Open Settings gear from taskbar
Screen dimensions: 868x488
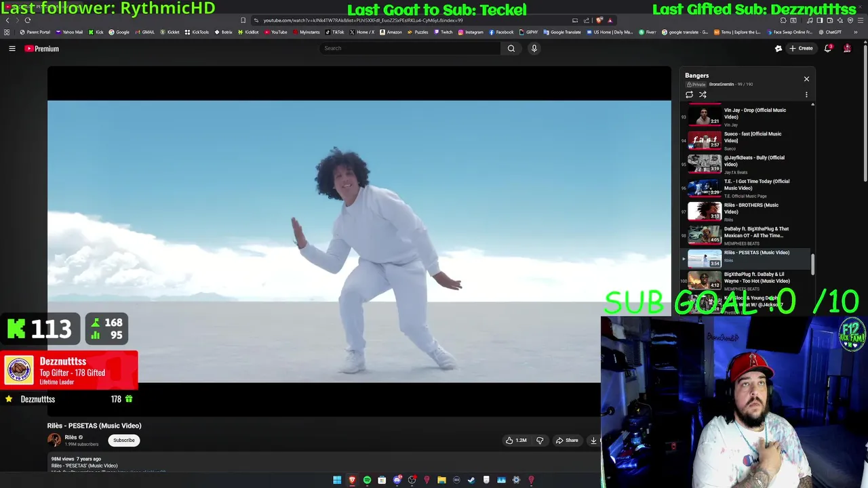[x=516, y=480]
